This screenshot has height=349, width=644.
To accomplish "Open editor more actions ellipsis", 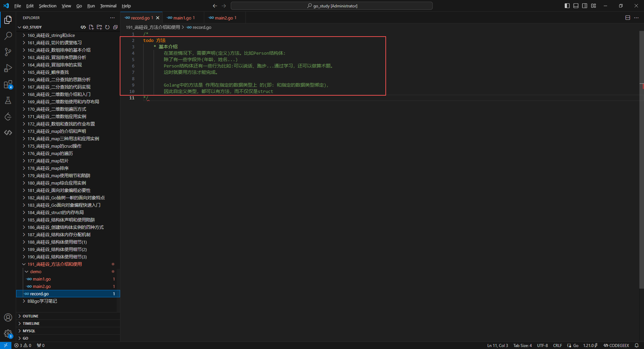I will point(636,18).
